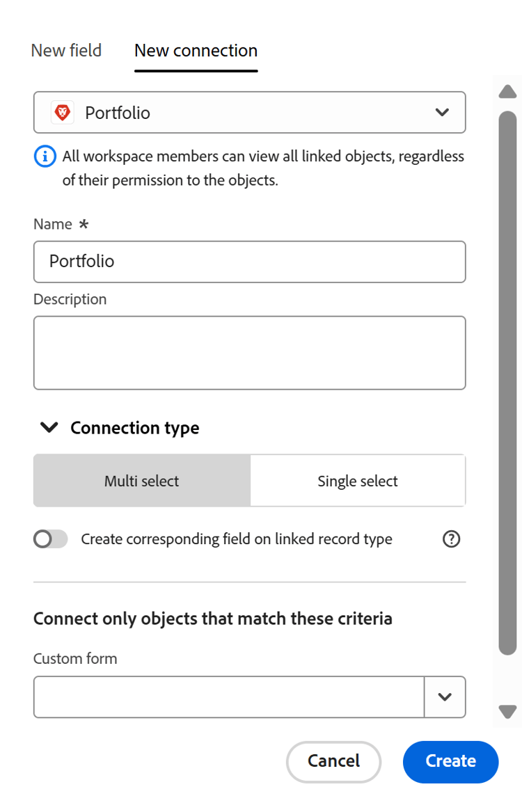The width and height of the screenshot is (522, 812).
Task: Select the Single select connection type
Action: pos(357,480)
